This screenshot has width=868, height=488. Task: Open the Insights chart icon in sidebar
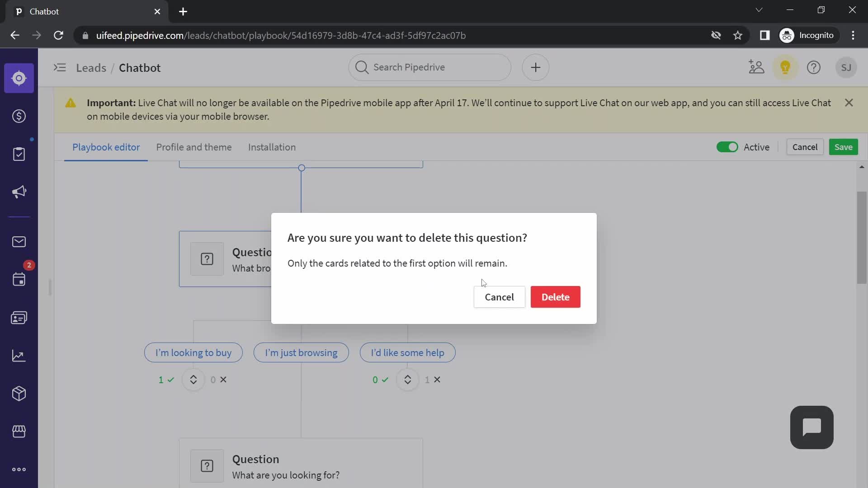coord(19,356)
